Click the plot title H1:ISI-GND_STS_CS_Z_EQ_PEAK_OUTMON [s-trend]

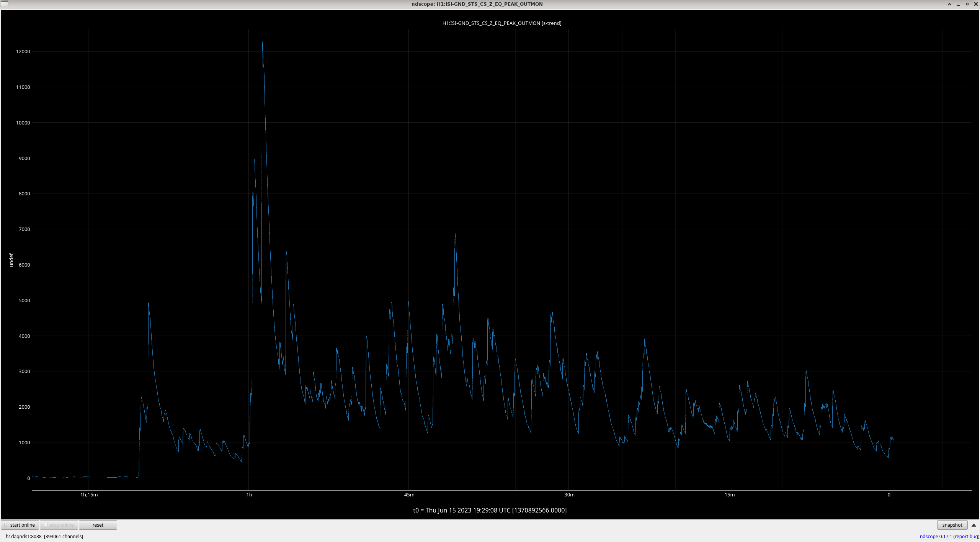(x=501, y=23)
